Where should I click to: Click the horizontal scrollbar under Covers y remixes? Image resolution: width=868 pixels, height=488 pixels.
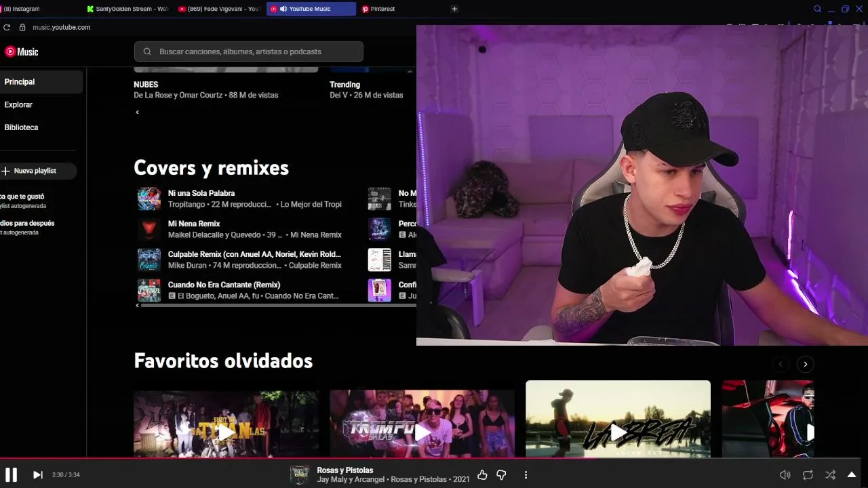point(278,306)
